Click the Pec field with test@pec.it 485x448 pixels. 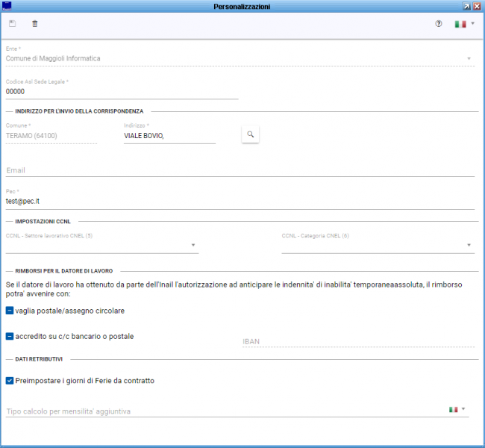pos(239,202)
